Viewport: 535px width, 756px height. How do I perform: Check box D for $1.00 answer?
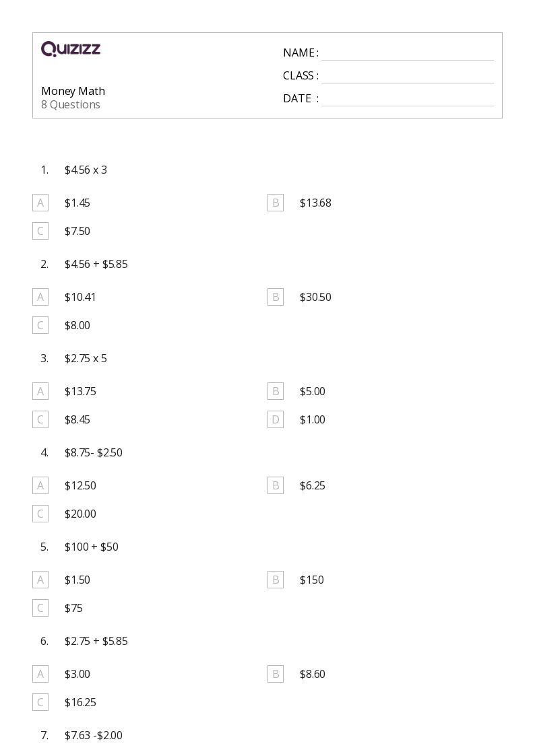(276, 419)
